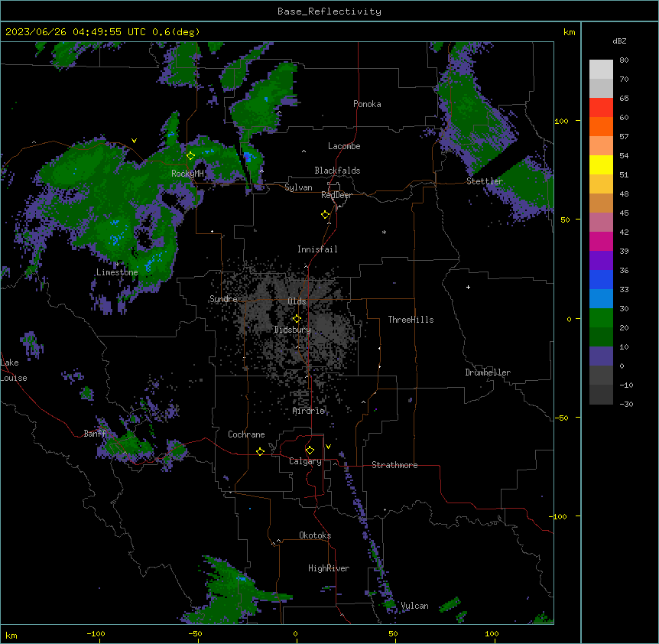
Task: Click the yellow diamond marker above Calgary label
Action: pyautogui.click(x=310, y=450)
